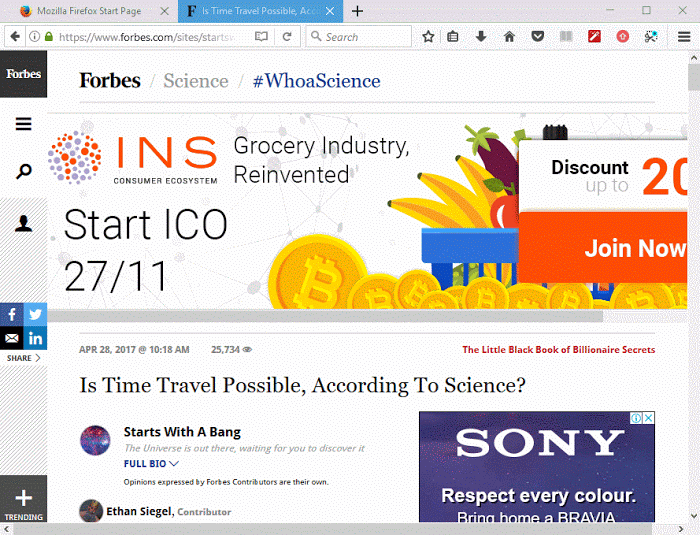Save the page with the Pocket icon
Viewport: 700px width, 535px height.
click(538, 37)
